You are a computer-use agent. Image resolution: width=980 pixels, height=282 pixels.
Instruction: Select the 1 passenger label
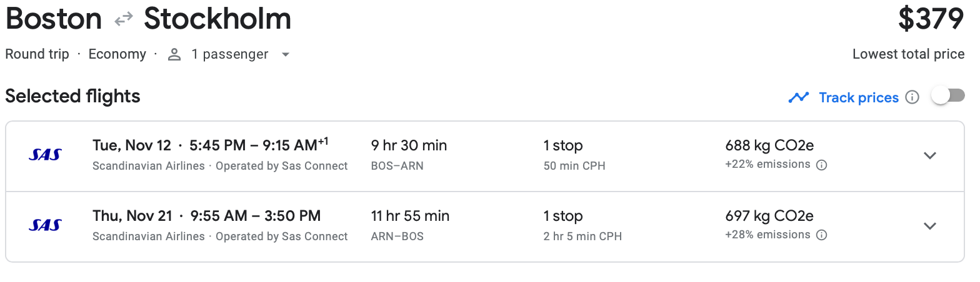[x=230, y=54]
